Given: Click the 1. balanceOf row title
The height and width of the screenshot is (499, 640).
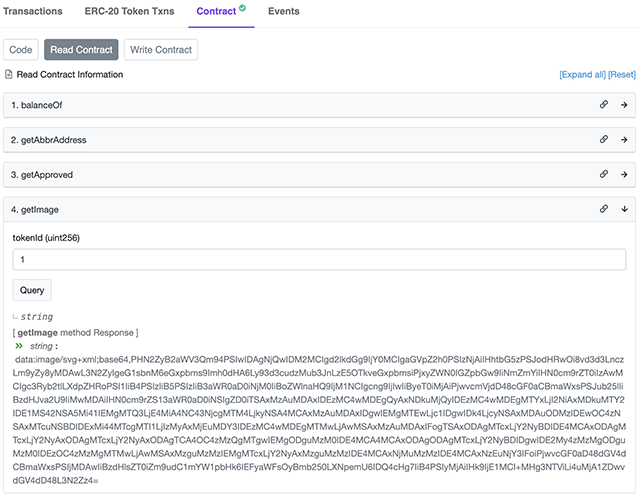Looking at the screenshot, I should tap(37, 105).
